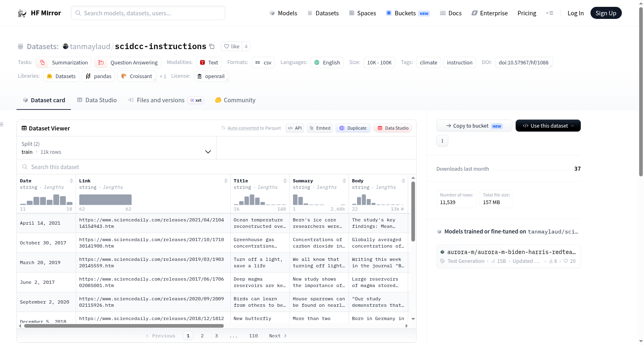Click the Sign Up button
644x345 pixels.
click(606, 13)
